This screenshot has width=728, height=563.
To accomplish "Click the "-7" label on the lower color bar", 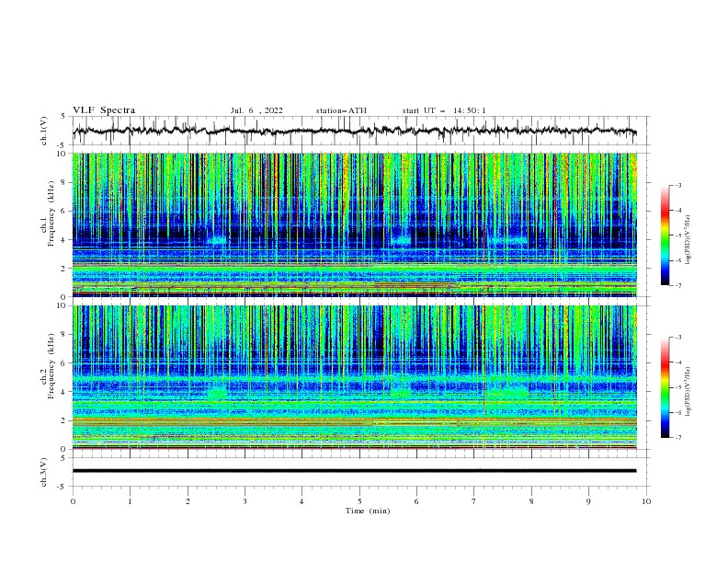I will [x=677, y=437].
